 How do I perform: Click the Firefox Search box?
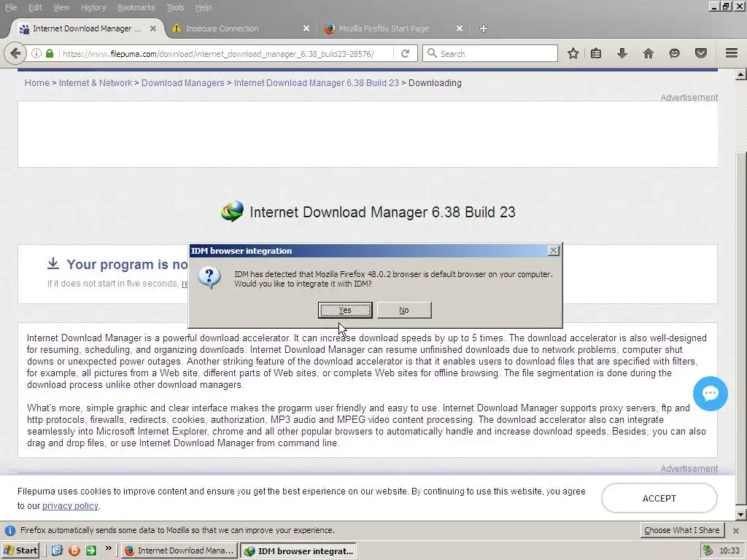491,53
